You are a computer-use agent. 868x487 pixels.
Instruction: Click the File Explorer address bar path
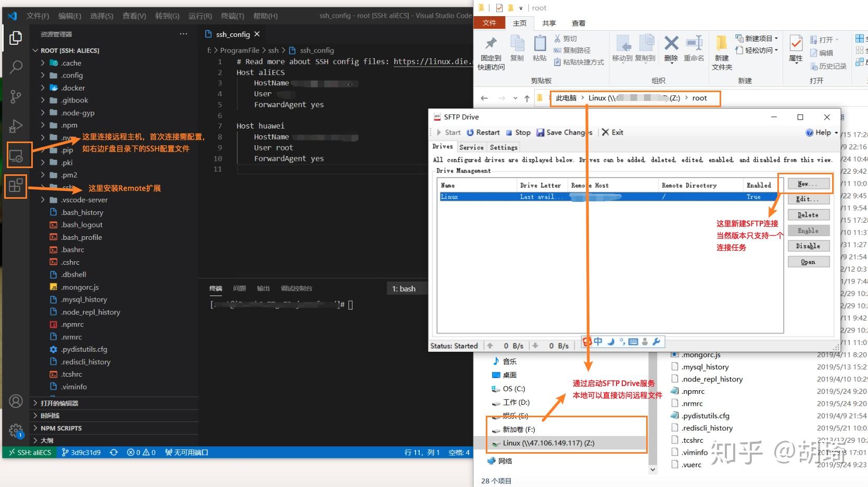pyautogui.click(x=635, y=98)
